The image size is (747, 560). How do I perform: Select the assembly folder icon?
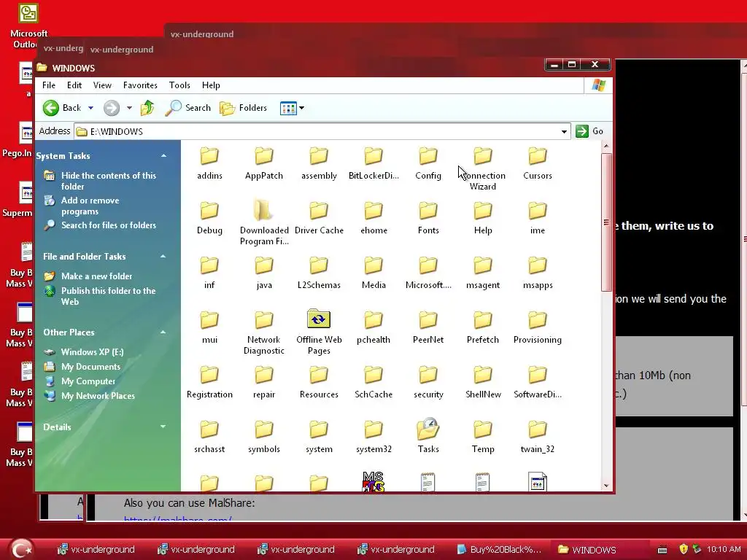pyautogui.click(x=319, y=156)
